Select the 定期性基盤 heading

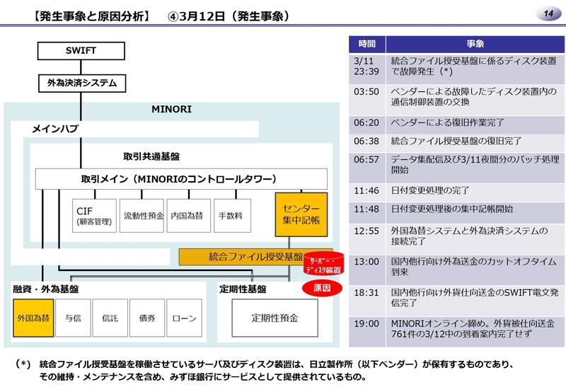243,289
